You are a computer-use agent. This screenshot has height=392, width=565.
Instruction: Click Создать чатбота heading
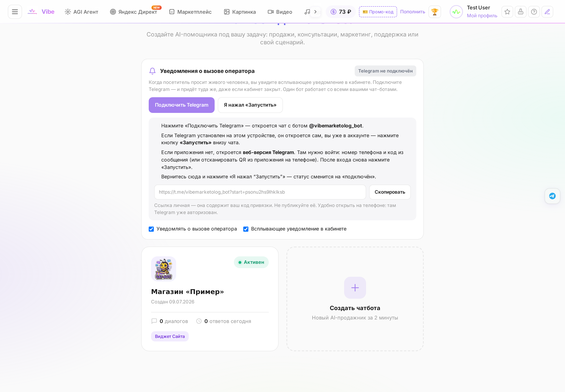pyautogui.click(x=355, y=308)
